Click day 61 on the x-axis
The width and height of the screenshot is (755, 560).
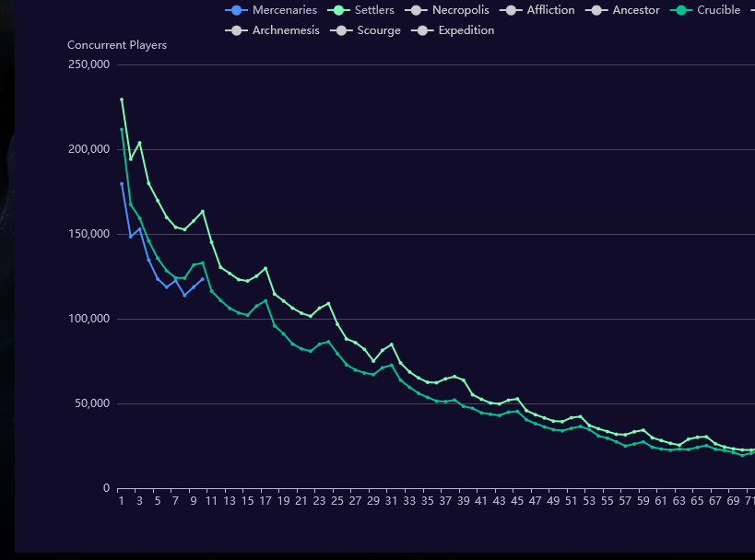[661, 501]
